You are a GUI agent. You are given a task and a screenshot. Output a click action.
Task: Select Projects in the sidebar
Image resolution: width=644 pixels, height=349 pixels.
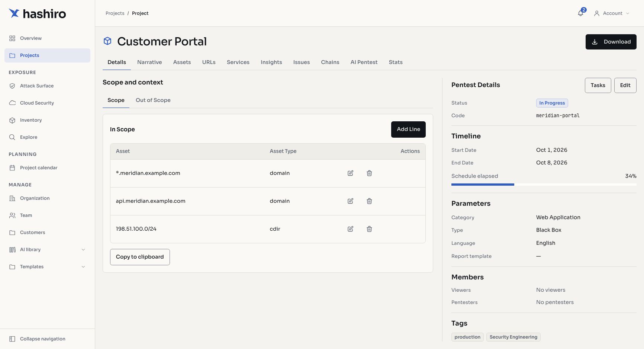point(47,55)
